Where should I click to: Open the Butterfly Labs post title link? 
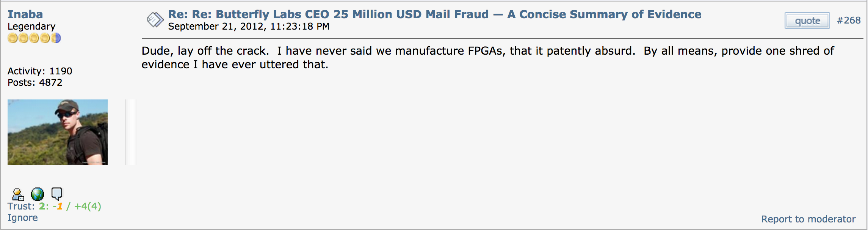pos(434,14)
